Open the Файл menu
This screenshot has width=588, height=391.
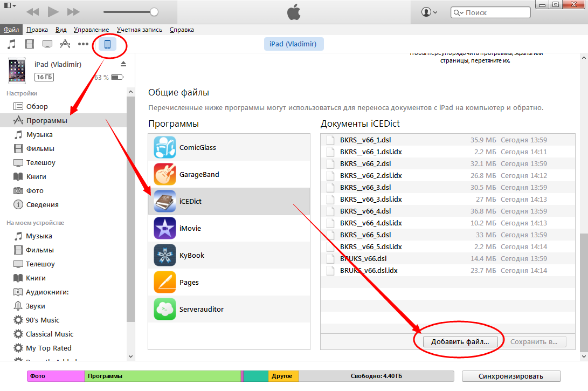point(12,30)
